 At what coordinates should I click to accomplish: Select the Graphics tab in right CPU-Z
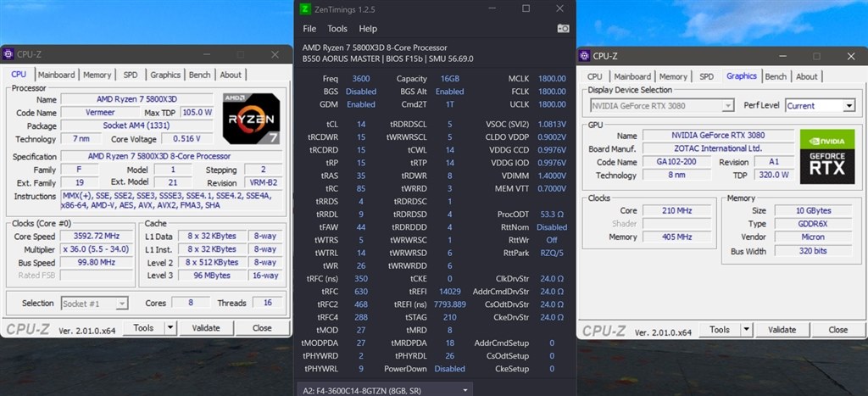pos(741,75)
